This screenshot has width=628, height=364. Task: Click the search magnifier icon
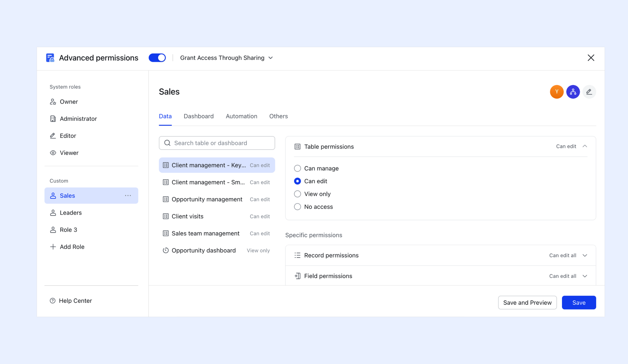(x=167, y=143)
